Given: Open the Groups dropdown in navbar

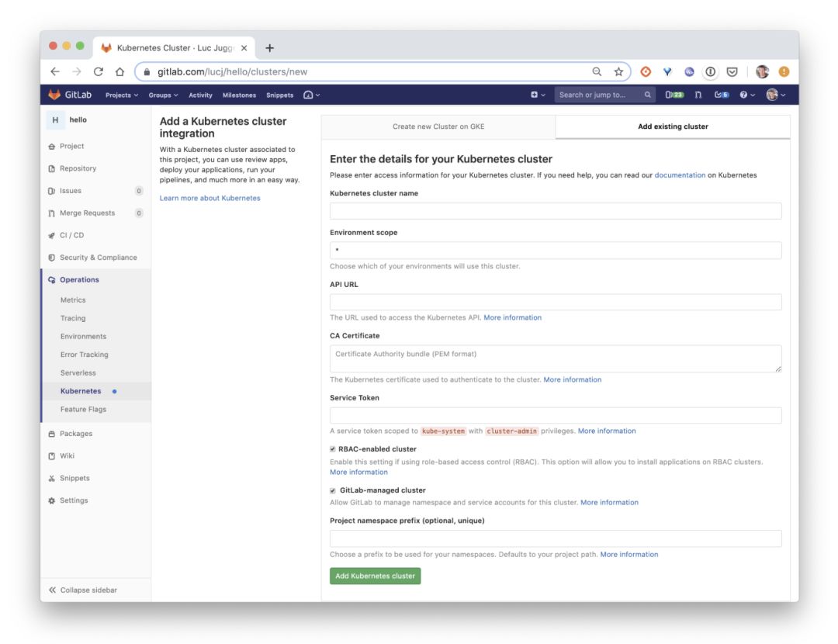Looking at the screenshot, I should pyautogui.click(x=163, y=95).
